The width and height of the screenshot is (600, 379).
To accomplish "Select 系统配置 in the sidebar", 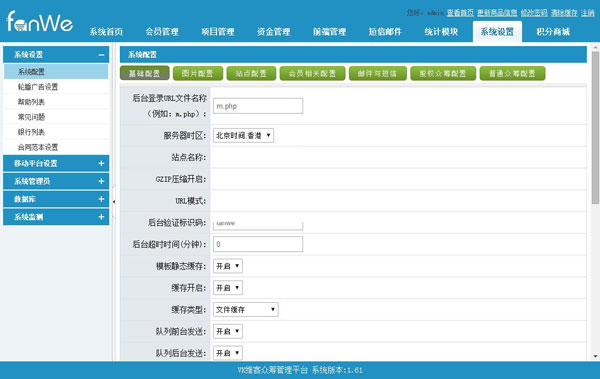I will click(x=56, y=72).
